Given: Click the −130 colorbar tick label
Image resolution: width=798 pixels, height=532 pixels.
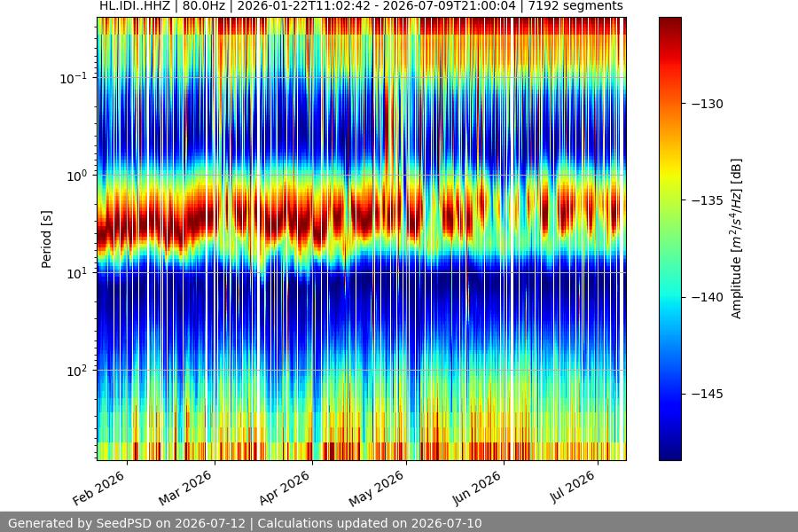Looking at the screenshot, I should 707,104.
